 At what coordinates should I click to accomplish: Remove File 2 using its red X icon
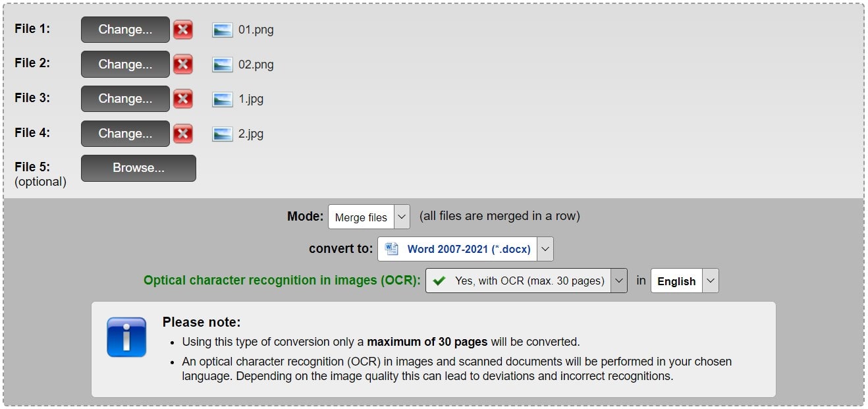click(183, 65)
